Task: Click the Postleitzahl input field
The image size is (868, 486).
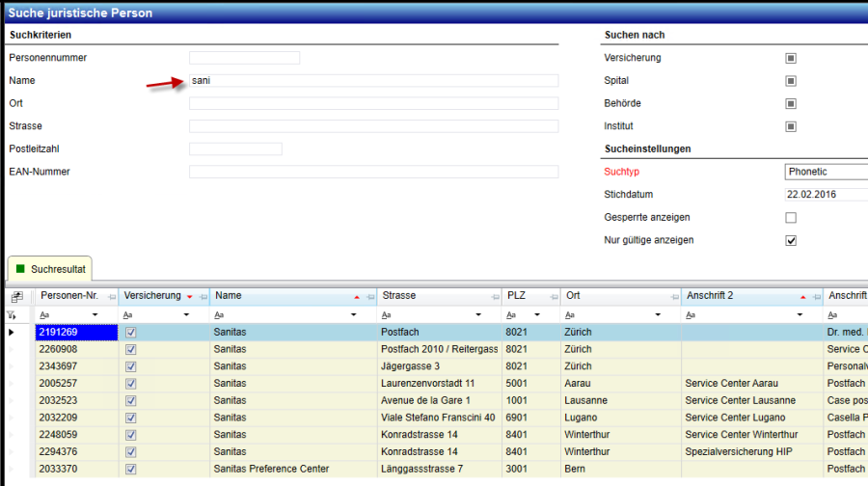Action: 235,149
